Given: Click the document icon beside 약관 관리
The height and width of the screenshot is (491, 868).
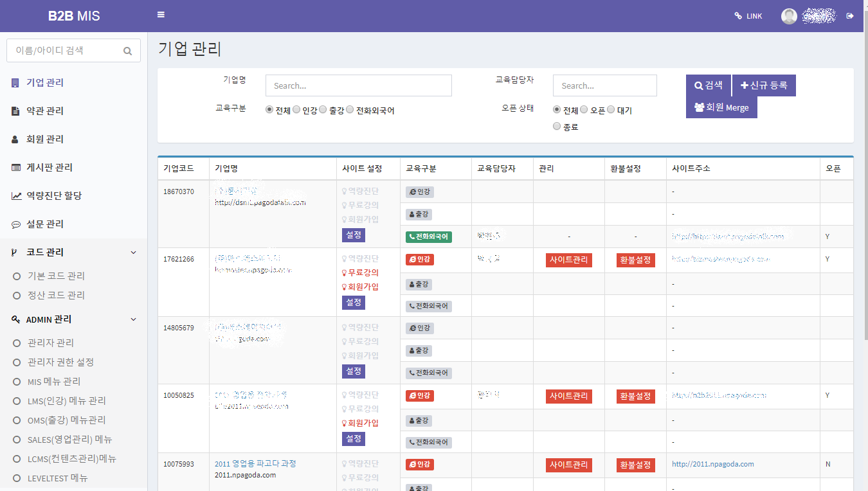Looking at the screenshot, I should tap(15, 111).
